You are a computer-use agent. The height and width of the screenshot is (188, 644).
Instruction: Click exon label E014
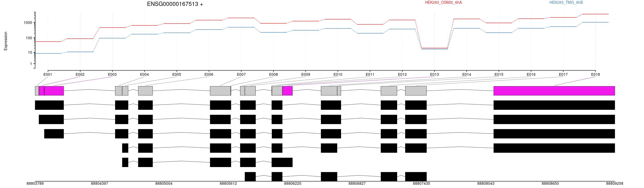(467, 74)
